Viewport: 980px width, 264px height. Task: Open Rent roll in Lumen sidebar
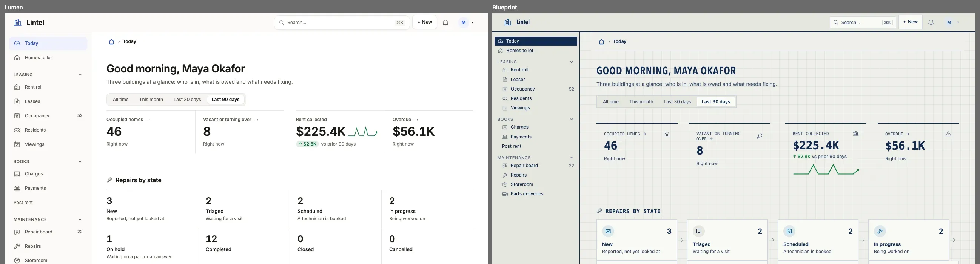[48, 87]
